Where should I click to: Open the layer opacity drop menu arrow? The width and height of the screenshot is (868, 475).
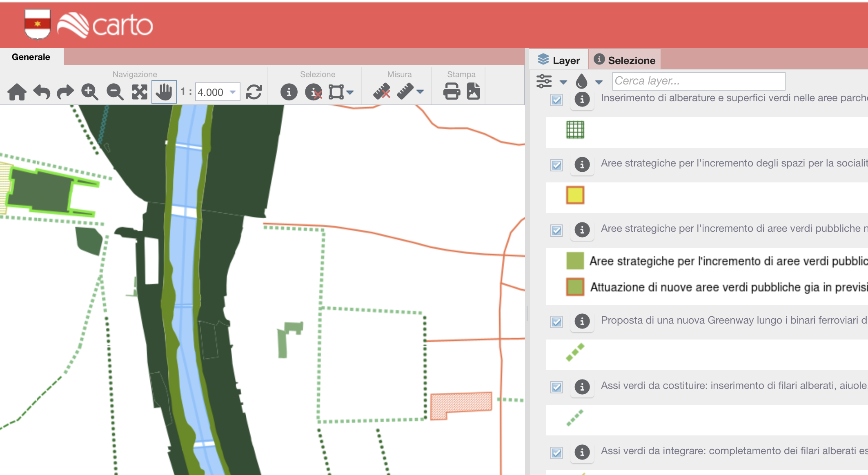(x=599, y=82)
